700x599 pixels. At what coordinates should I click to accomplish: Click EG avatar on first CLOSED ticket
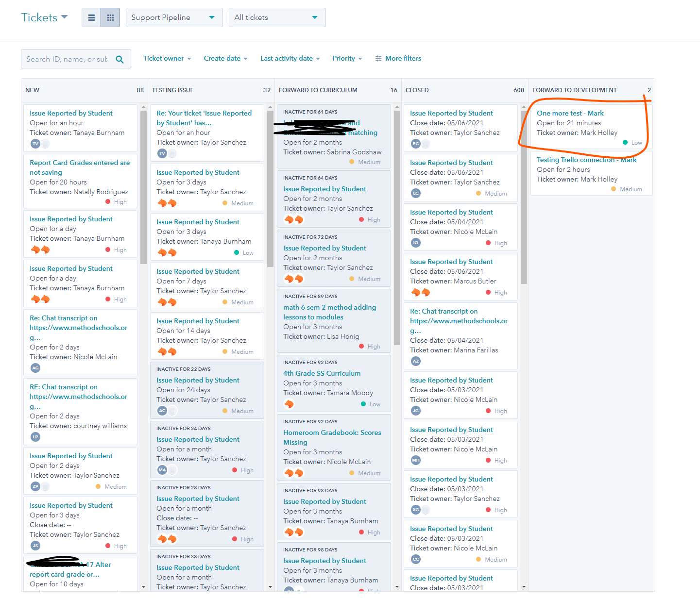416,144
